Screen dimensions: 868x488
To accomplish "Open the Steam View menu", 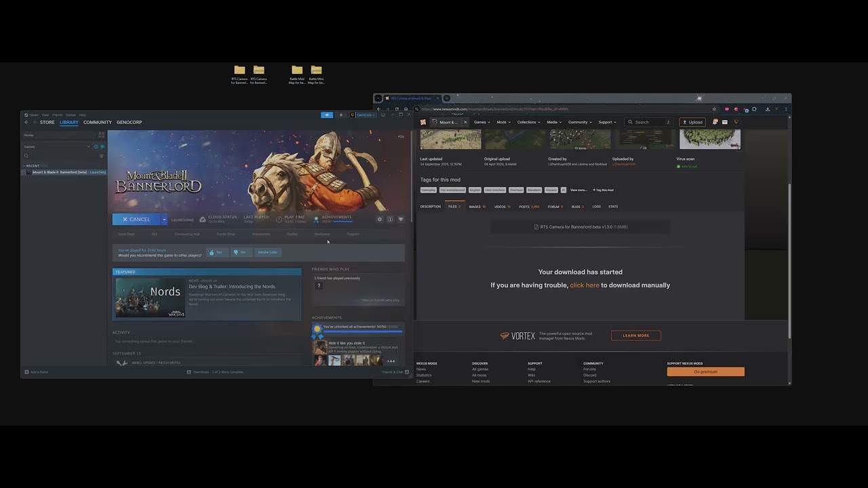I will [x=45, y=115].
